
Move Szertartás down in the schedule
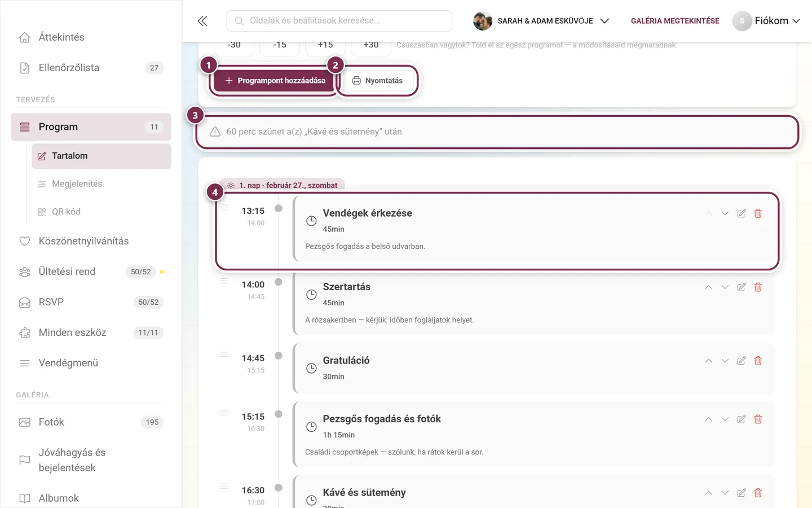click(725, 287)
